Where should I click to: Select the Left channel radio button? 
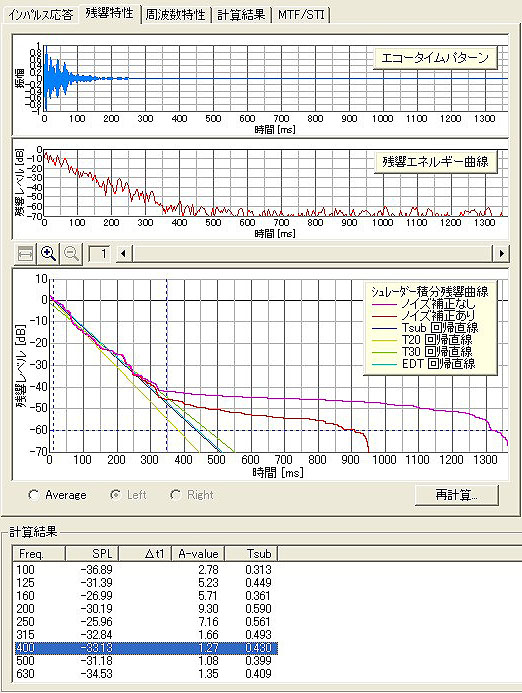click(128, 495)
